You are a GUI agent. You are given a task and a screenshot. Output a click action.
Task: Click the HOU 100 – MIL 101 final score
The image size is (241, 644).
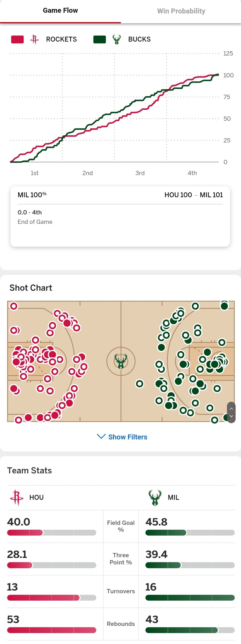tap(193, 195)
